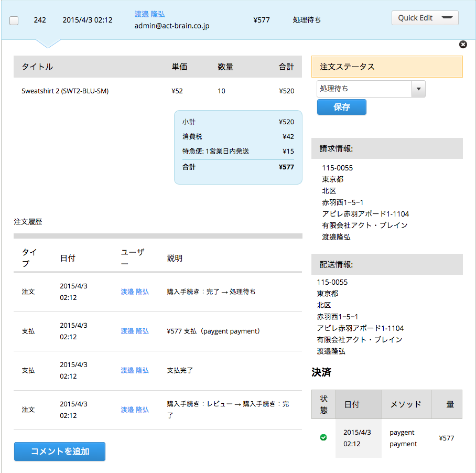Open the 注文ステータス status dropdown
Viewport: 476px width, 473px height.
371,89
